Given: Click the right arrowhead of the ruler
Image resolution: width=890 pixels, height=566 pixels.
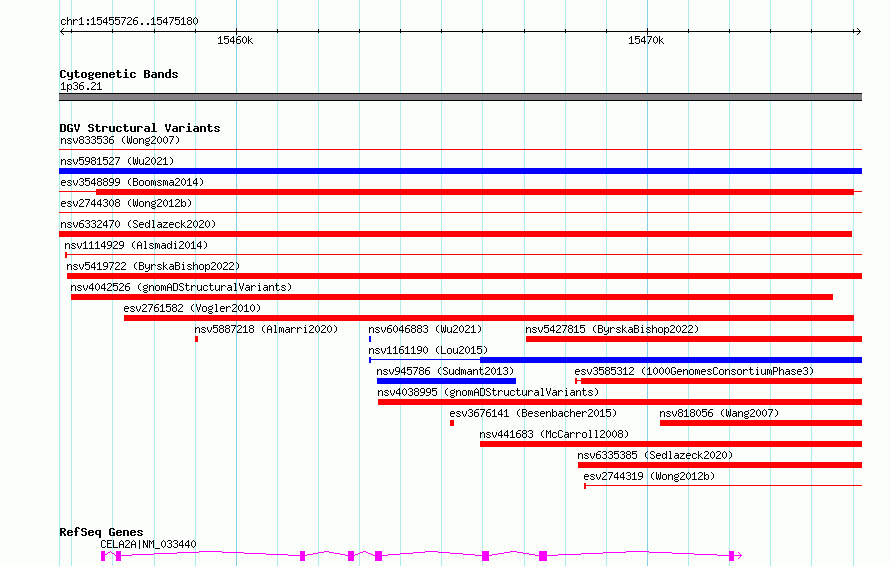Looking at the screenshot, I should coord(858,31).
